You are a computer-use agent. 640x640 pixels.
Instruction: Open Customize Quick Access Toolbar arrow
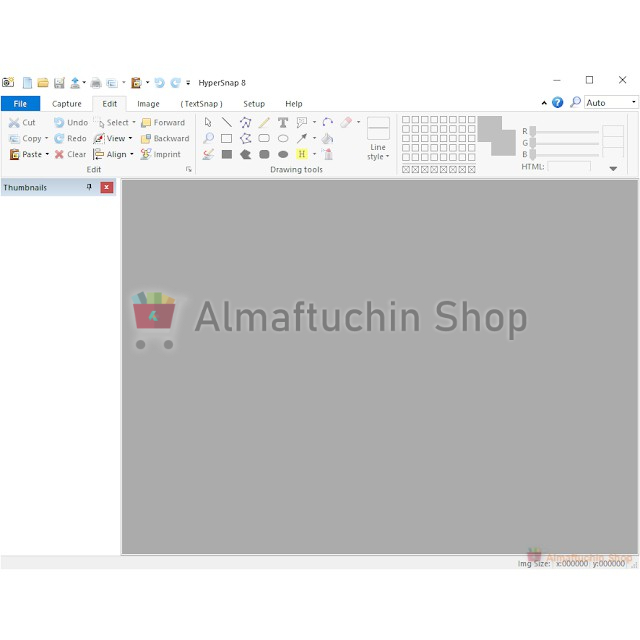coord(188,83)
